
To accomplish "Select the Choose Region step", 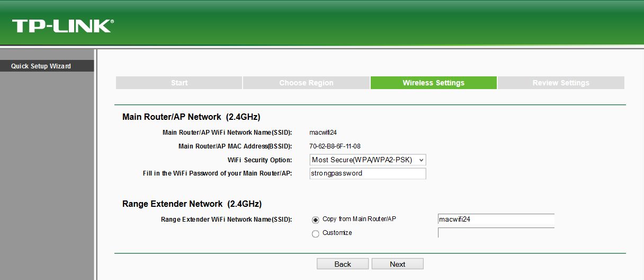I will 306,83.
